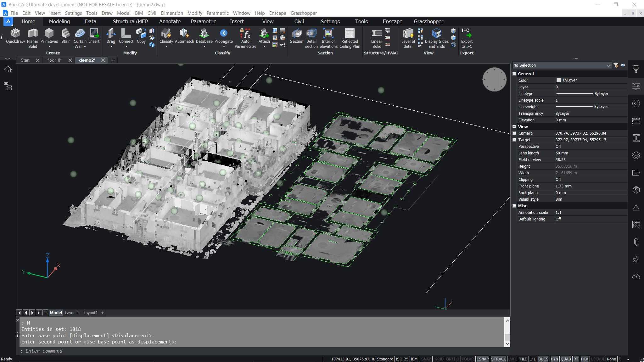Image resolution: width=644 pixels, height=362 pixels.
Task: Select the Quickdraw tool
Action: coord(15,36)
